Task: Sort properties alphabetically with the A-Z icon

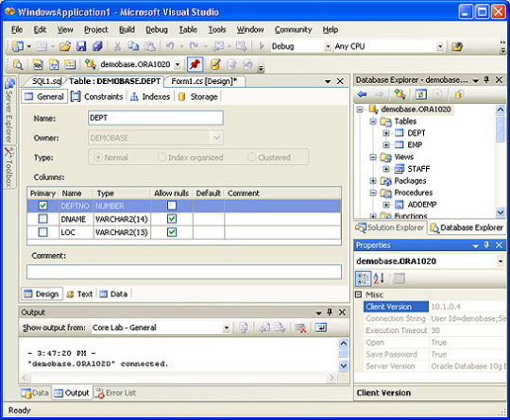Action: 379,278
